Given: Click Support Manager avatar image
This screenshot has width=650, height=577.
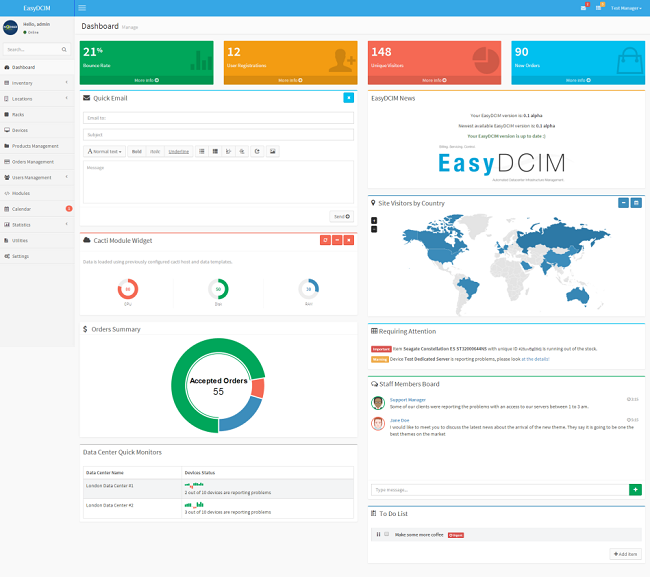Looking at the screenshot, I should [378, 402].
